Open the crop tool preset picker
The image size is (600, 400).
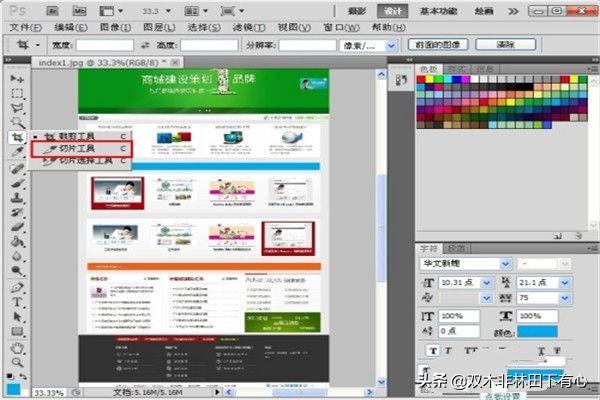click(x=38, y=45)
